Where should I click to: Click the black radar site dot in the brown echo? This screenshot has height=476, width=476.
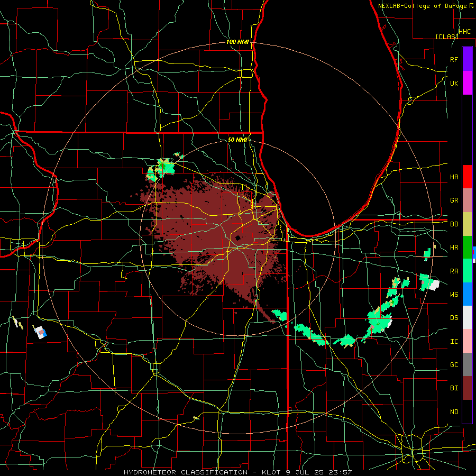tap(237, 237)
